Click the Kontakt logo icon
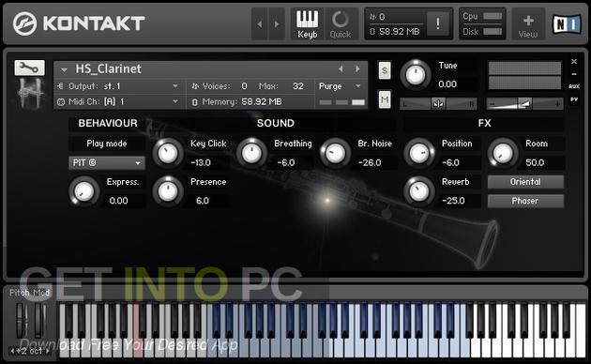This screenshot has width=591, height=364. point(24,23)
